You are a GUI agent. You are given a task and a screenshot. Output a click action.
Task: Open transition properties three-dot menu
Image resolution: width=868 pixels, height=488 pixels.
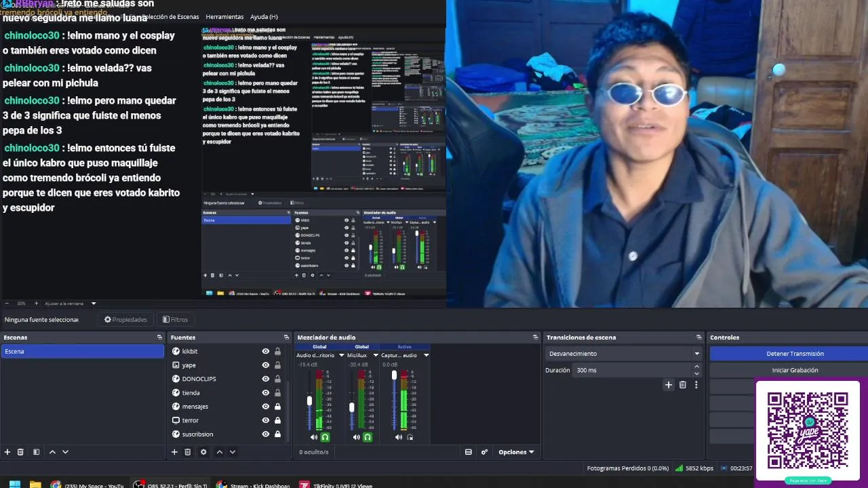(696, 385)
